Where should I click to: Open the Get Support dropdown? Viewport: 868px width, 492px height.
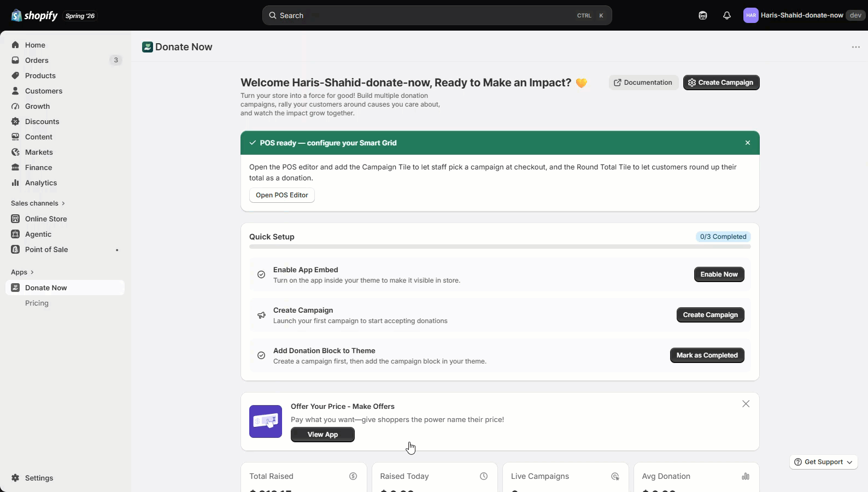[824, 462]
